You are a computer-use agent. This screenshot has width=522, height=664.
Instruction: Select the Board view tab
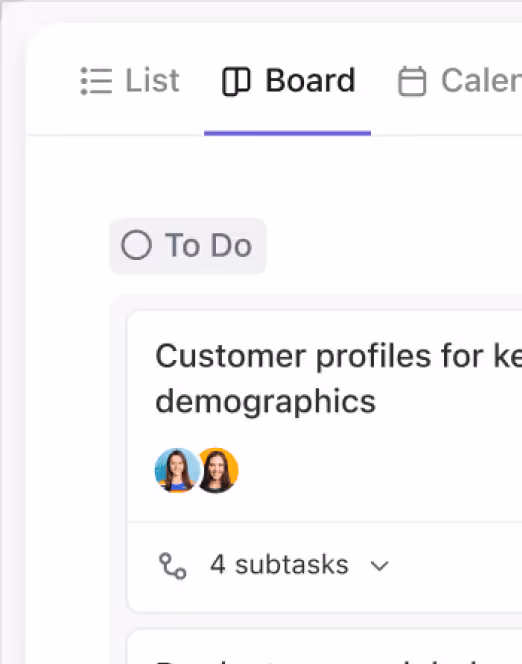(288, 80)
